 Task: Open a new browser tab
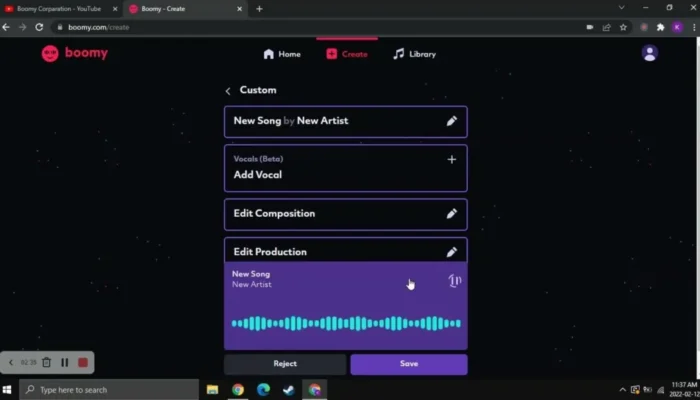tap(259, 8)
